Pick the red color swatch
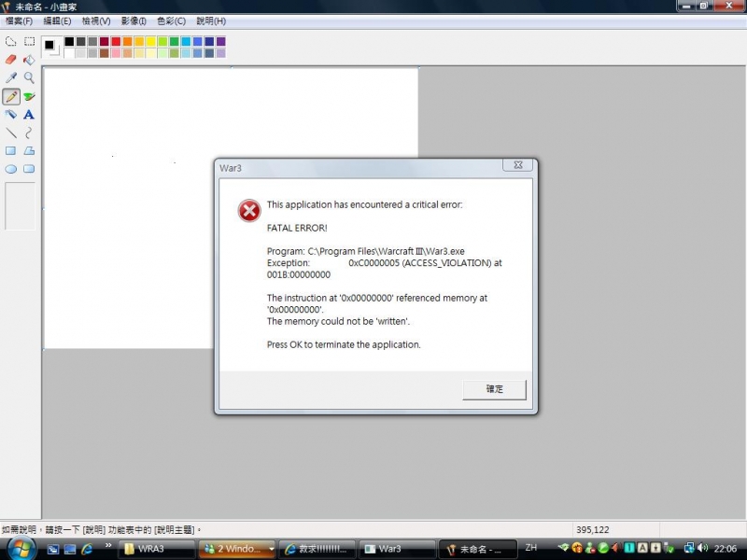747x560 pixels. click(116, 41)
